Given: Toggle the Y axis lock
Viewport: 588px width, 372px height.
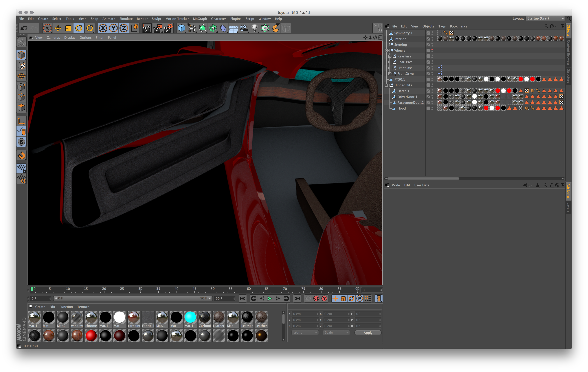Looking at the screenshot, I should (x=113, y=28).
